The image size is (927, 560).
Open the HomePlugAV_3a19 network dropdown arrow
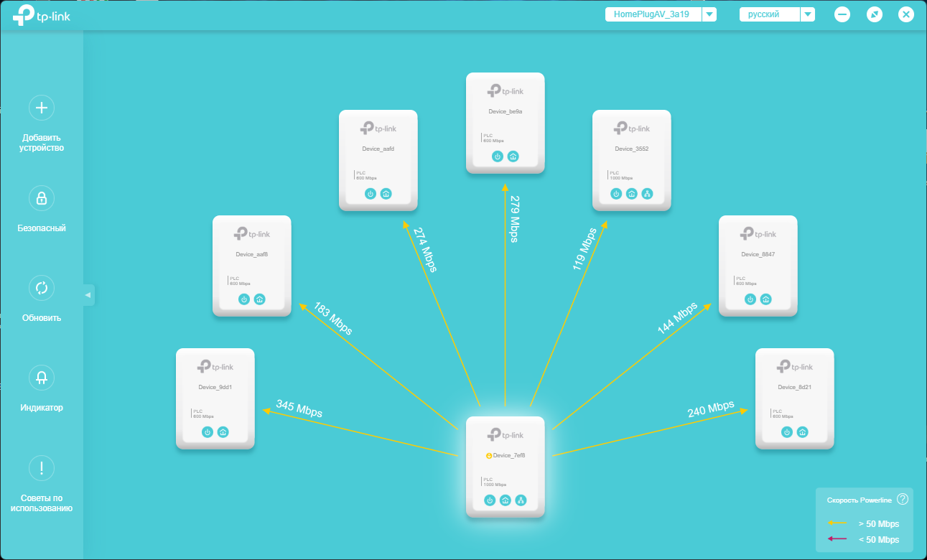pyautogui.click(x=709, y=14)
